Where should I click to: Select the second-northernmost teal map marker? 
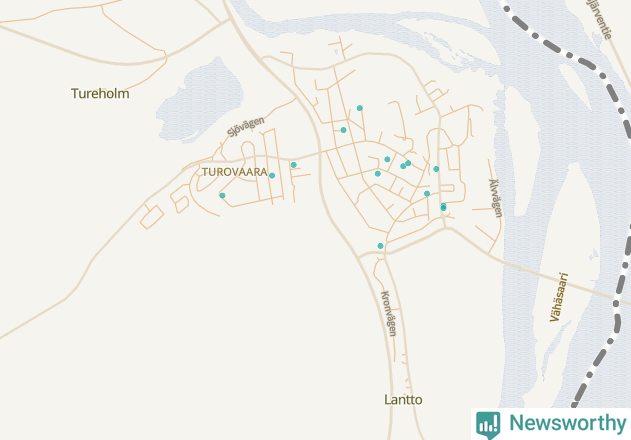[343, 130]
